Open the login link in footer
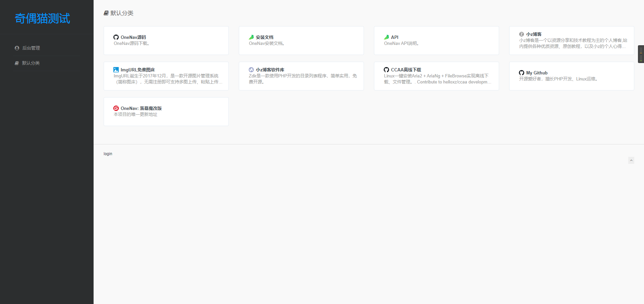Screen dimensions: 644x304 [x=108, y=154]
